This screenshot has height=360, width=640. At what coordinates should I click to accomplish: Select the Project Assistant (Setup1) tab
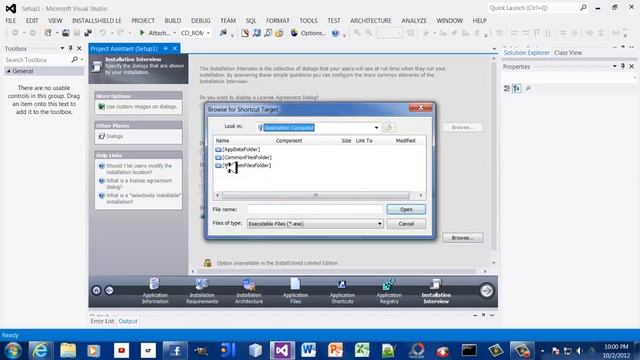pyautogui.click(x=124, y=49)
